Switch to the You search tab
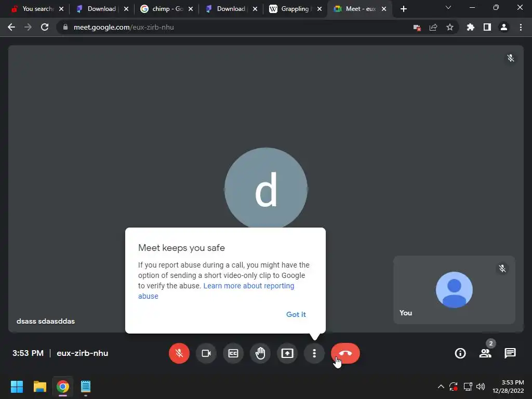This screenshot has height=399, width=532. click(x=33, y=9)
